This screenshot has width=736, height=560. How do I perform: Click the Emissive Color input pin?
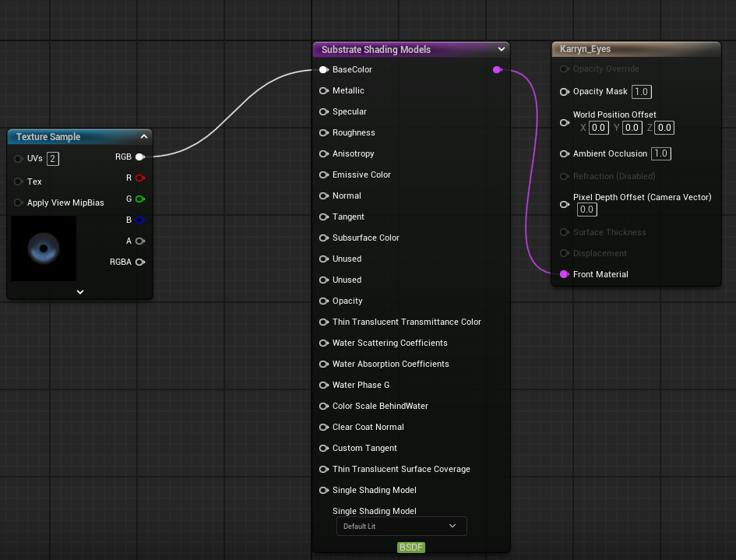pyautogui.click(x=323, y=174)
